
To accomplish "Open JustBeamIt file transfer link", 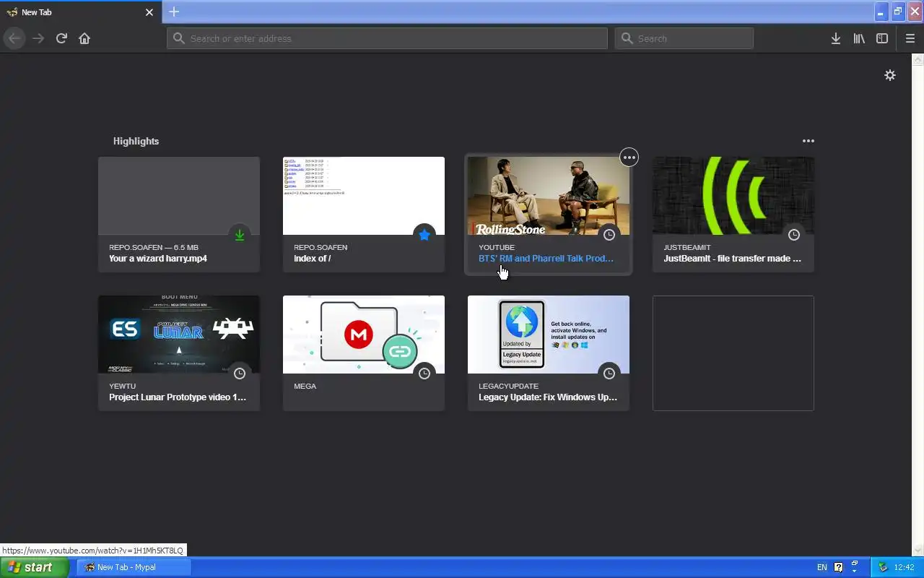I will 732,259.
